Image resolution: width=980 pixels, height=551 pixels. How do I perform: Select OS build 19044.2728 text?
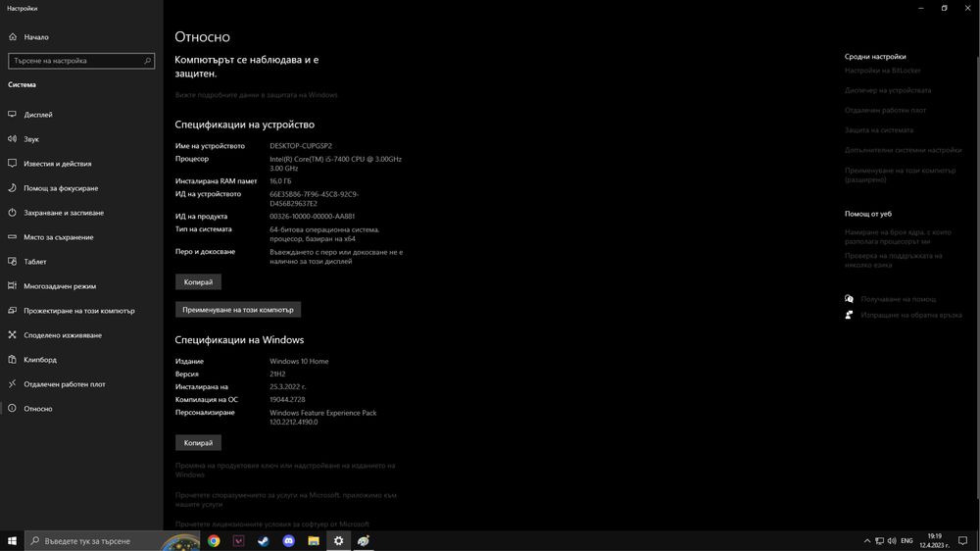(287, 400)
